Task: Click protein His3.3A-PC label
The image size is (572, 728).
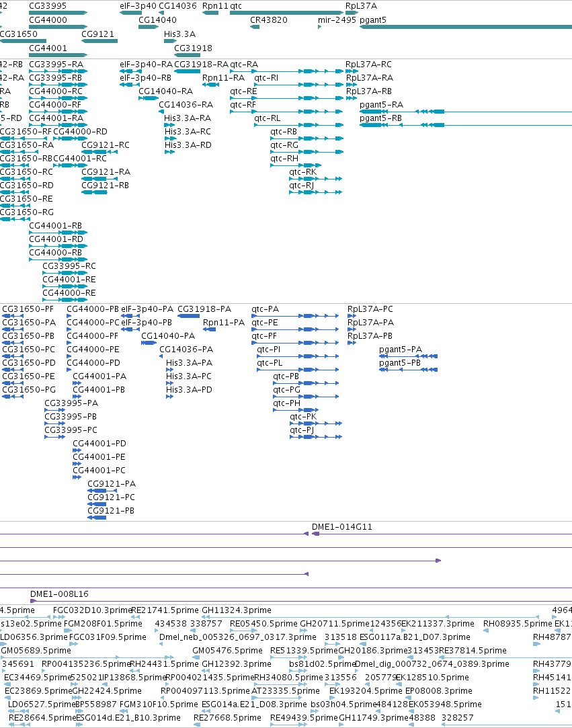Action: click(x=188, y=376)
